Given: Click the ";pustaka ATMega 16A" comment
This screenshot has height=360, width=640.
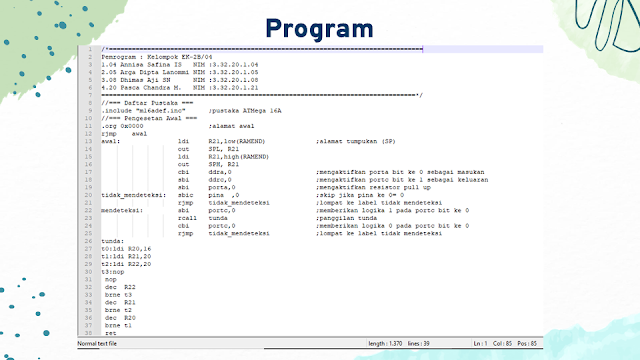Looking at the screenshot, I should pos(245,111).
